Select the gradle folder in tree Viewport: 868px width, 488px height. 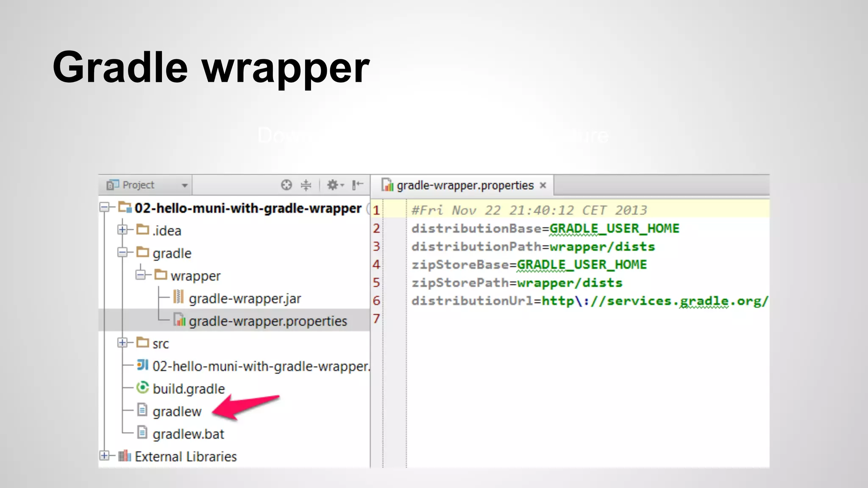click(172, 253)
